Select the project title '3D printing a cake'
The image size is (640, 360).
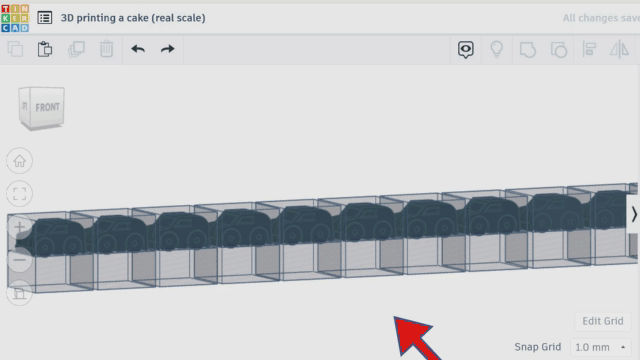(x=133, y=18)
